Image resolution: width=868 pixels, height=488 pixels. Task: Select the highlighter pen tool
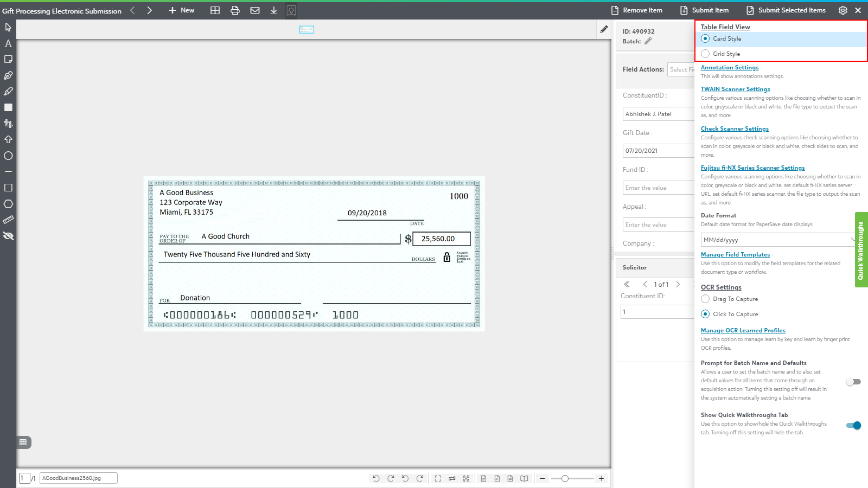click(8, 92)
